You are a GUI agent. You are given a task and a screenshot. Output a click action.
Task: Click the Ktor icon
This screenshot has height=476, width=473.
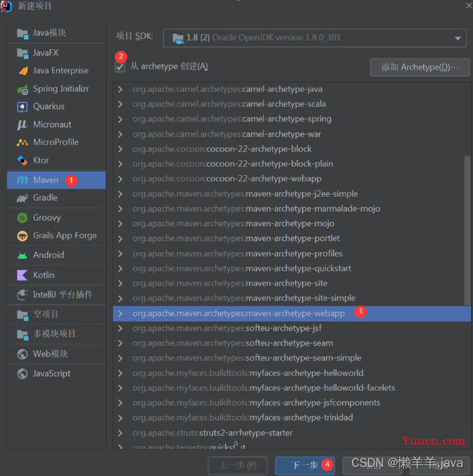[23, 160]
